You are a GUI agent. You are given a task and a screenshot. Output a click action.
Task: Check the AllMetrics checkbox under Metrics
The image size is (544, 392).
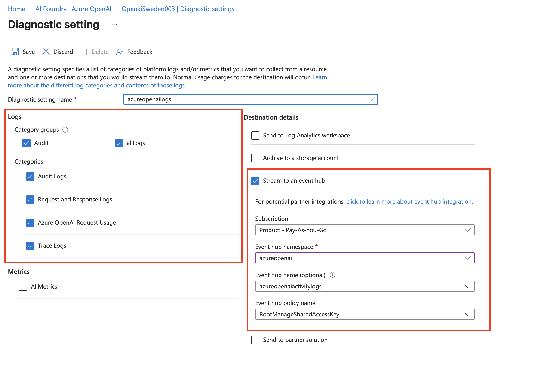coord(23,287)
